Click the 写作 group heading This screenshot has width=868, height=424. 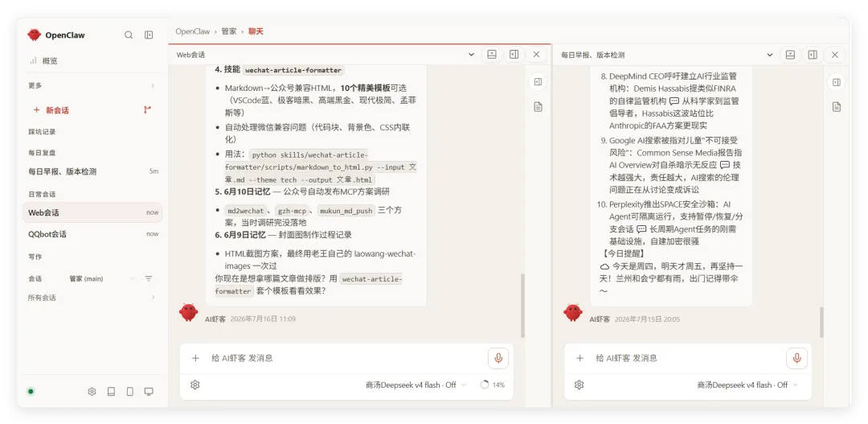tap(35, 257)
